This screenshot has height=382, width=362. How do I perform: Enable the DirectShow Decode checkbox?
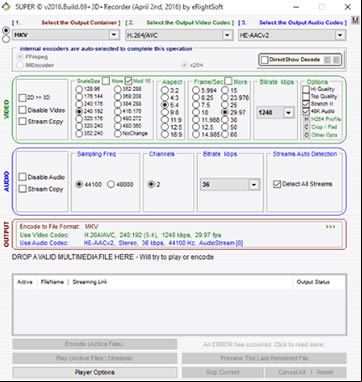265,60
